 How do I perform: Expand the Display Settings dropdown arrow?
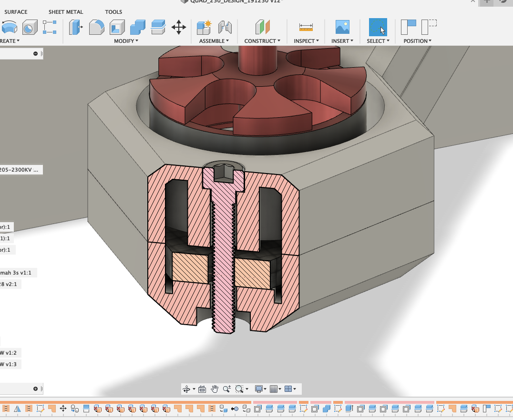(265, 389)
